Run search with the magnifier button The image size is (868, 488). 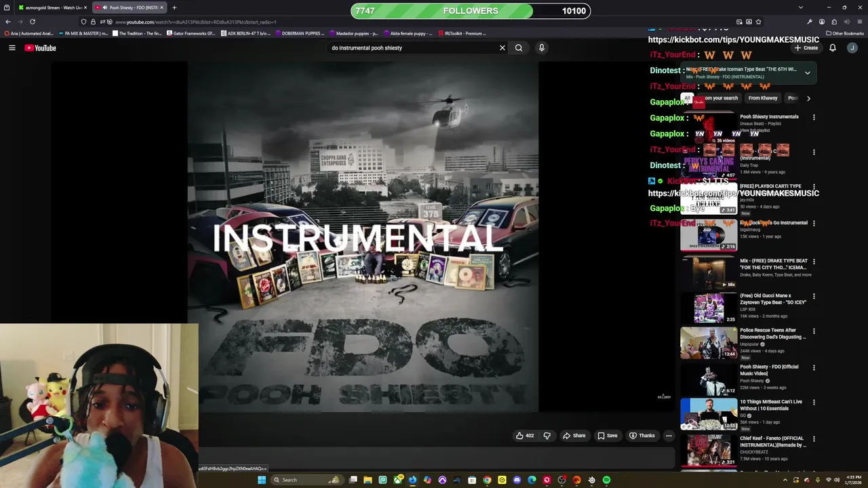[x=519, y=48]
